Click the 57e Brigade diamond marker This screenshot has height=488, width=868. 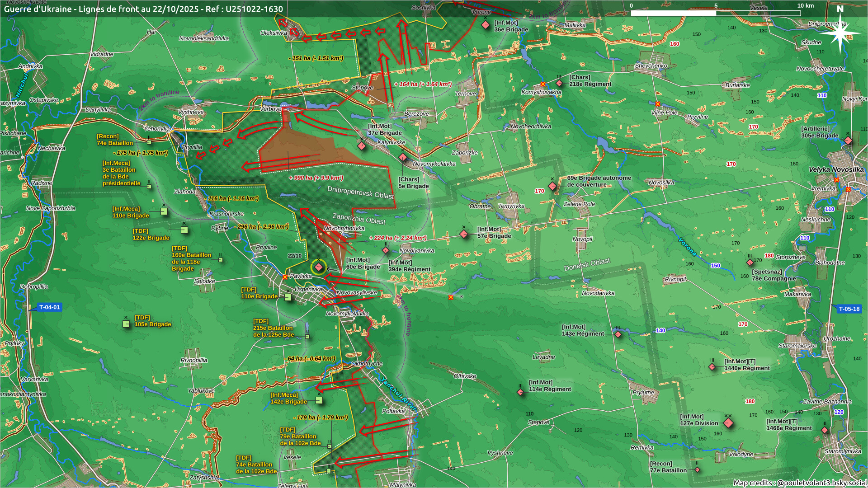[x=464, y=234]
